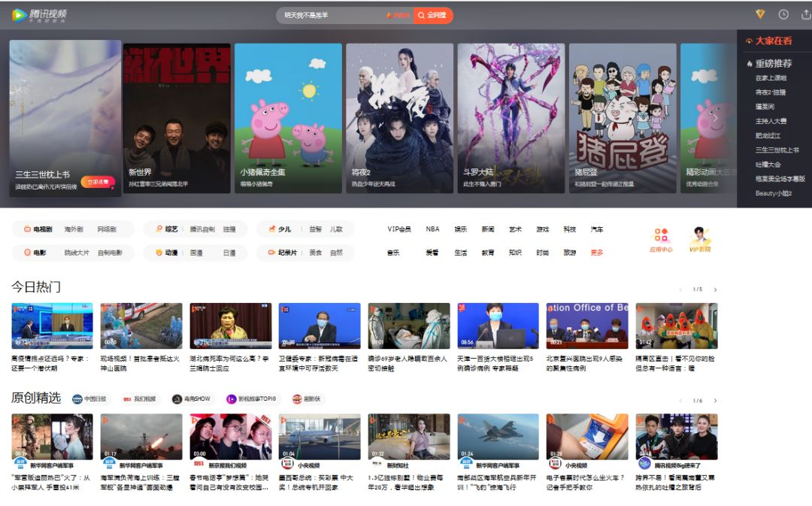Open the 小猪佩奇全集 Peppa Pig poster
Image resolution: width=812 pixels, height=506 pixels.
click(x=288, y=118)
